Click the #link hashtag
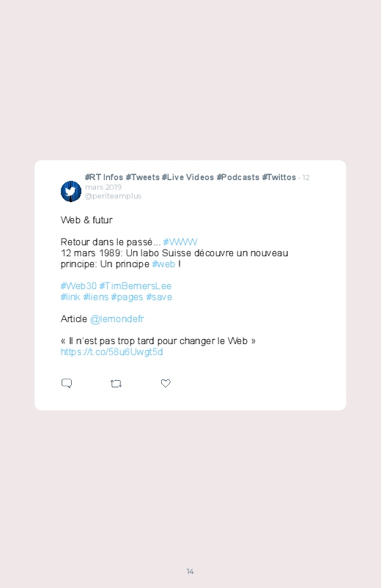This screenshot has width=381, height=588. click(x=70, y=297)
